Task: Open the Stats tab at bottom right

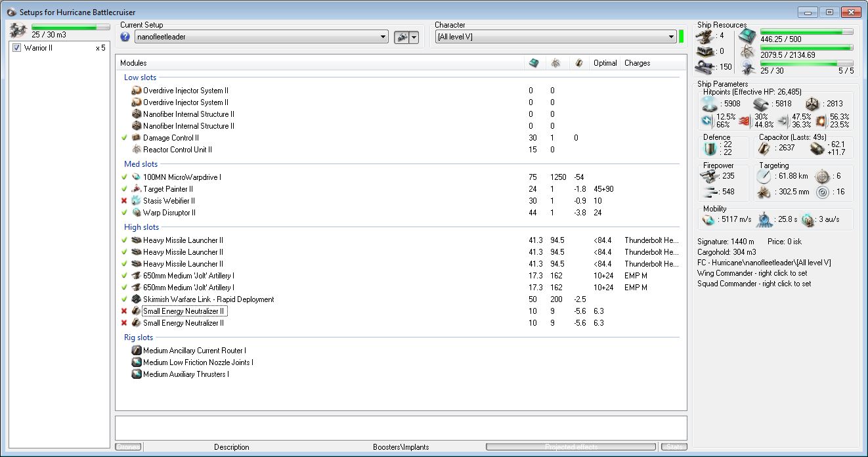Action: (x=674, y=447)
